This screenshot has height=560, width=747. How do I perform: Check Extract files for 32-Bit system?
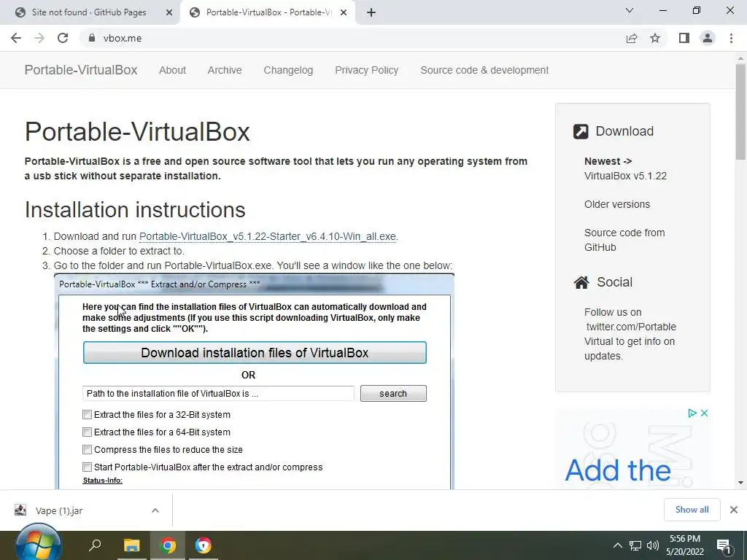[88, 415]
